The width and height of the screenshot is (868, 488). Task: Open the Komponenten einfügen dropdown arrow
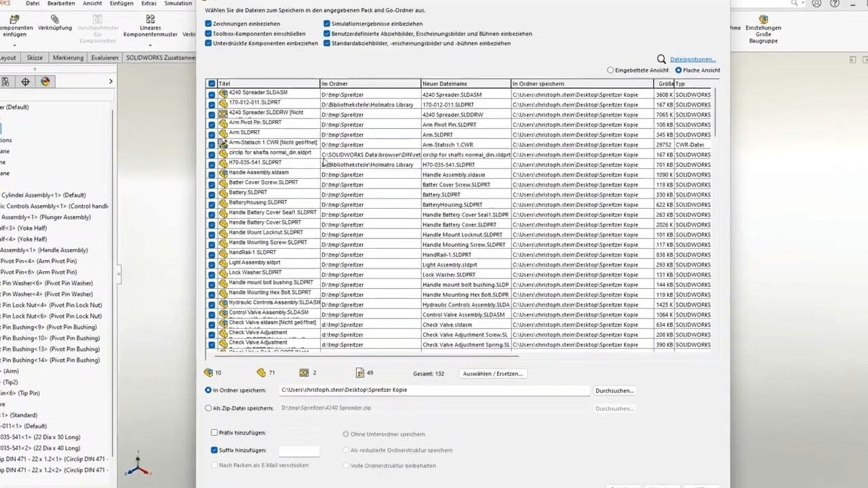15,45
